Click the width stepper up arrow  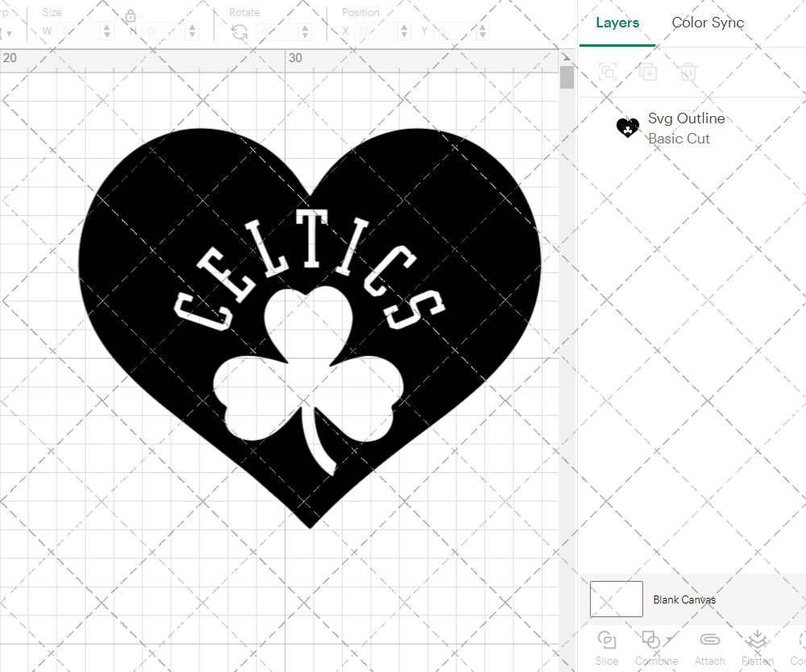coord(106,27)
